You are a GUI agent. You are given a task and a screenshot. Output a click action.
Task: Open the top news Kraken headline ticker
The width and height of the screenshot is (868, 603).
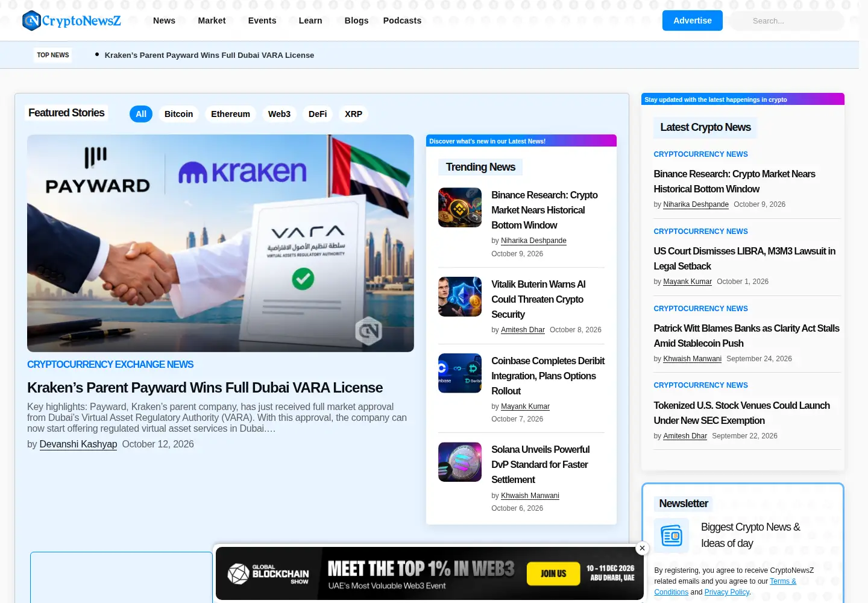209,55
